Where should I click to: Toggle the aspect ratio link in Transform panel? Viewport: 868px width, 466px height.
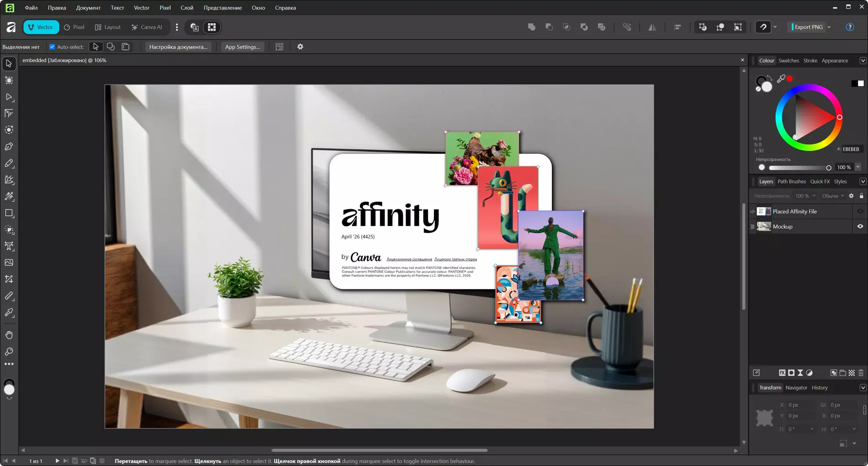tap(864, 410)
